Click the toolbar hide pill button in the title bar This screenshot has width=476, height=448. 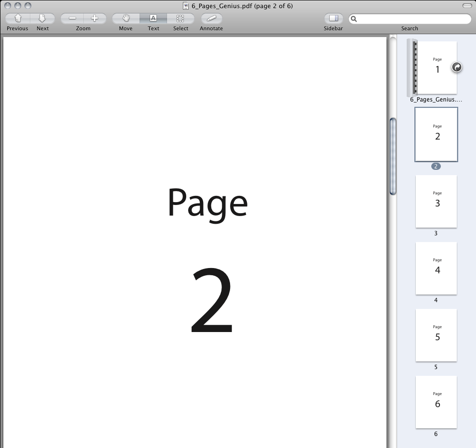click(467, 6)
